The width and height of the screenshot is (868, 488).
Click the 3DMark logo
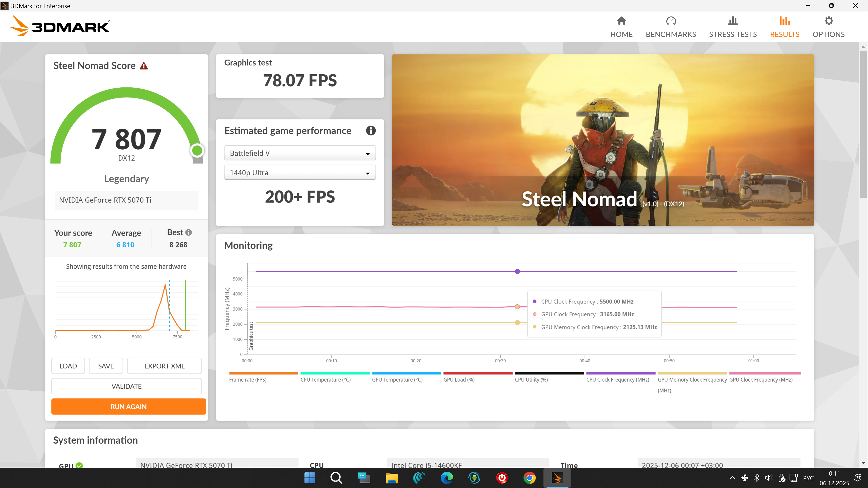coord(59,26)
